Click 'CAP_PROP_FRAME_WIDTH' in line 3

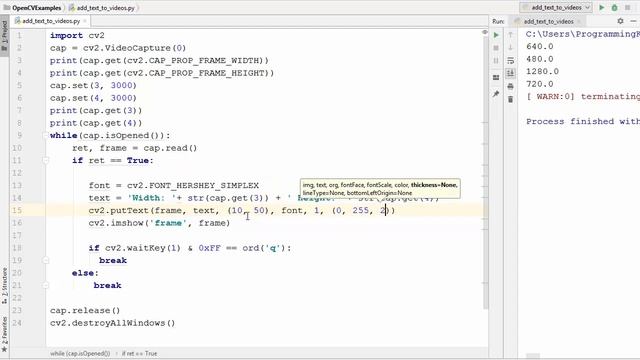point(204,60)
